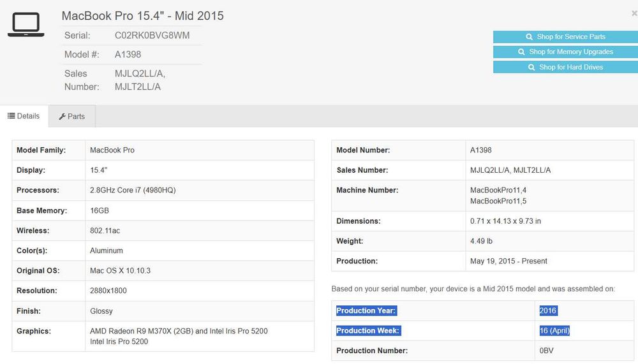Viewport: 638px width, 364px height.
Task: Select the Details tab
Action: [24, 116]
